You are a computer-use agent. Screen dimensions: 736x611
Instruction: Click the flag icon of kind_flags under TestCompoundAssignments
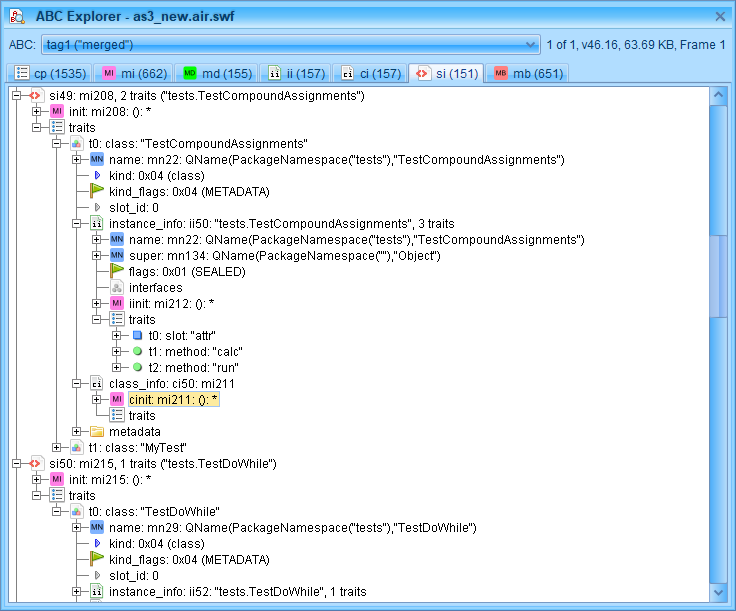coord(97,191)
